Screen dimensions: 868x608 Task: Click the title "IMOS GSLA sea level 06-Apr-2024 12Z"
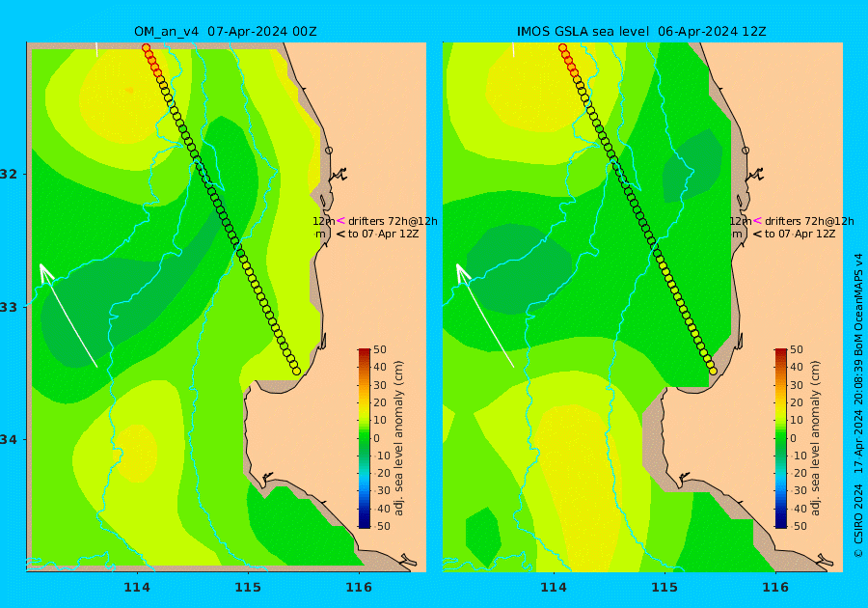641,32
